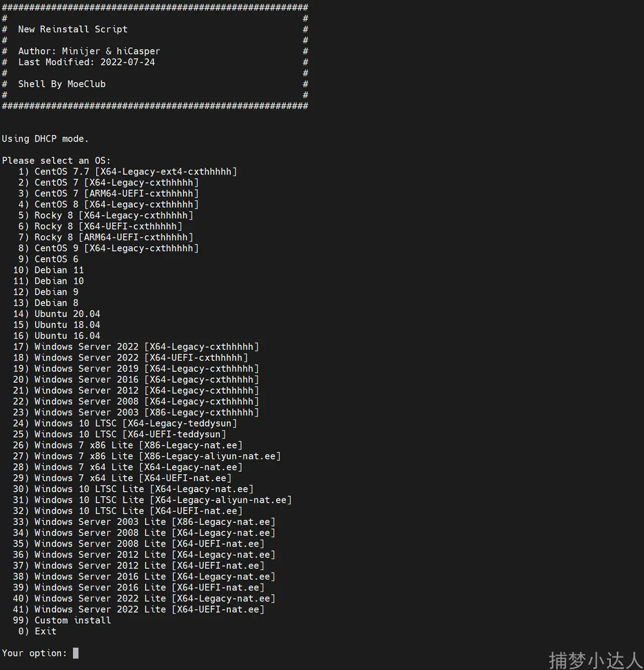Click the cursor at the 'Your option:' prompt
644x670 pixels.
(75, 653)
